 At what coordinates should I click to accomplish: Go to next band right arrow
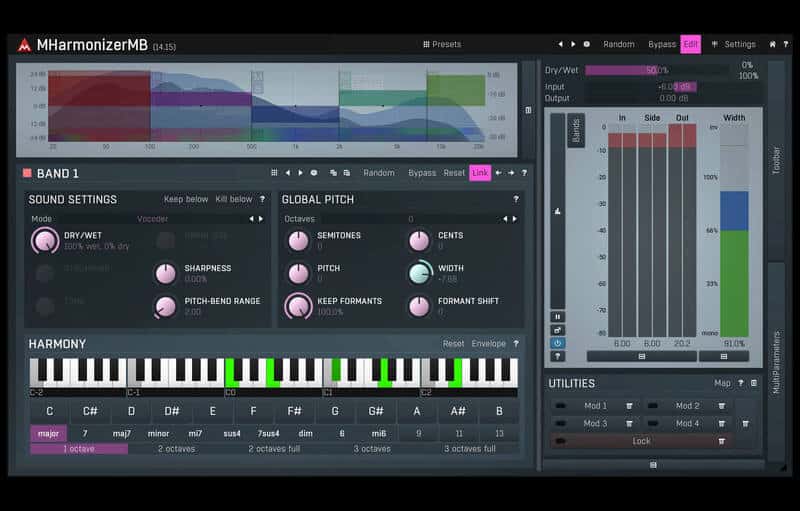coord(511,173)
